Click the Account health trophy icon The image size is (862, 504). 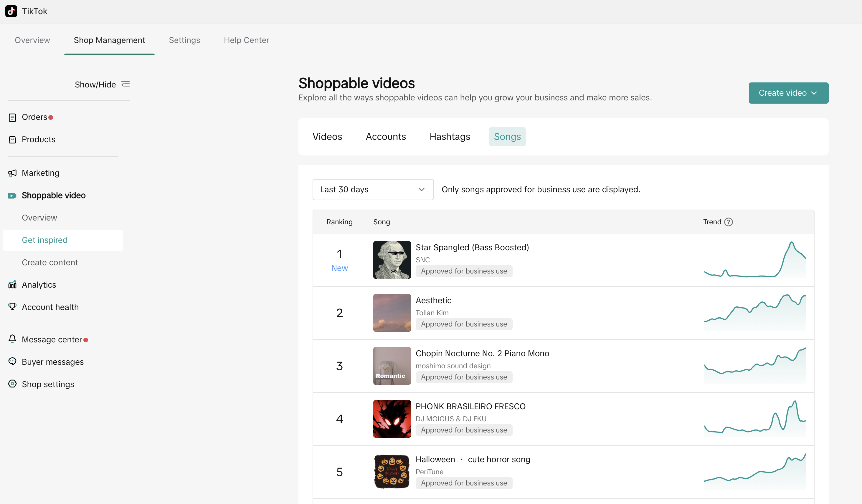(12, 307)
